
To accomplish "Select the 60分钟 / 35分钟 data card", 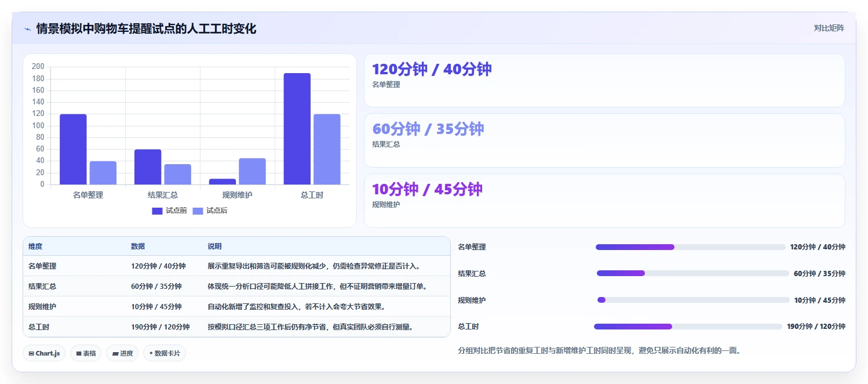I will pyautogui.click(x=604, y=140).
